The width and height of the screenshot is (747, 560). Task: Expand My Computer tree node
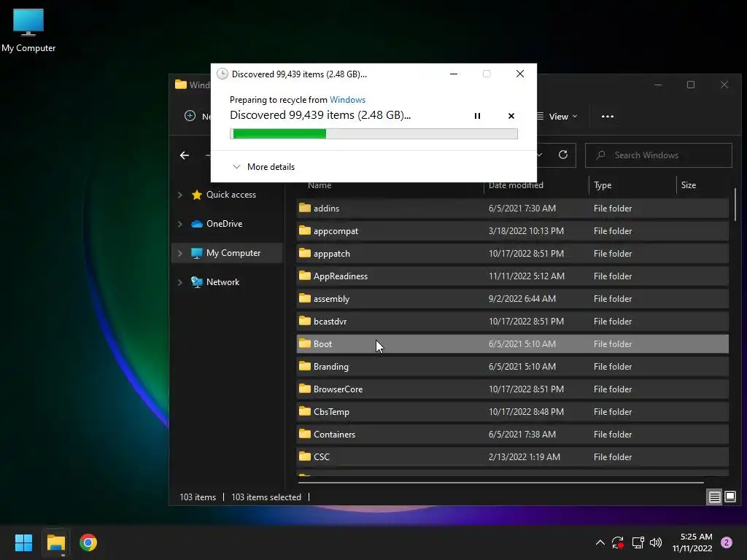180,253
